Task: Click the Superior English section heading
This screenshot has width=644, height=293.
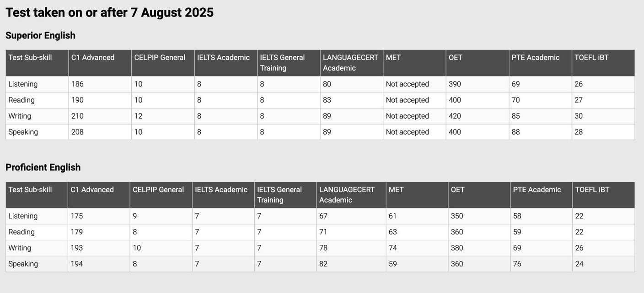Action: pyautogui.click(x=40, y=35)
